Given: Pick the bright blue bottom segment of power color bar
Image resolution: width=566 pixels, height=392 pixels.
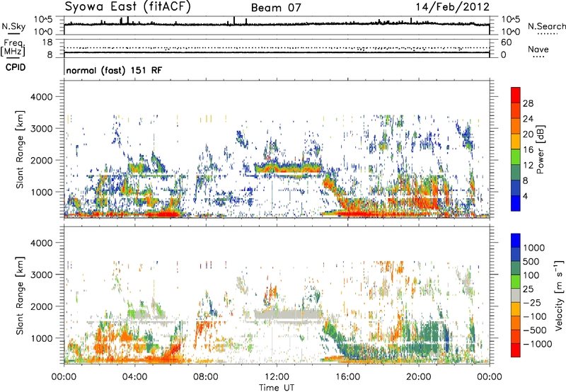Looking at the screenshot, I should click(x=516, y=204).
